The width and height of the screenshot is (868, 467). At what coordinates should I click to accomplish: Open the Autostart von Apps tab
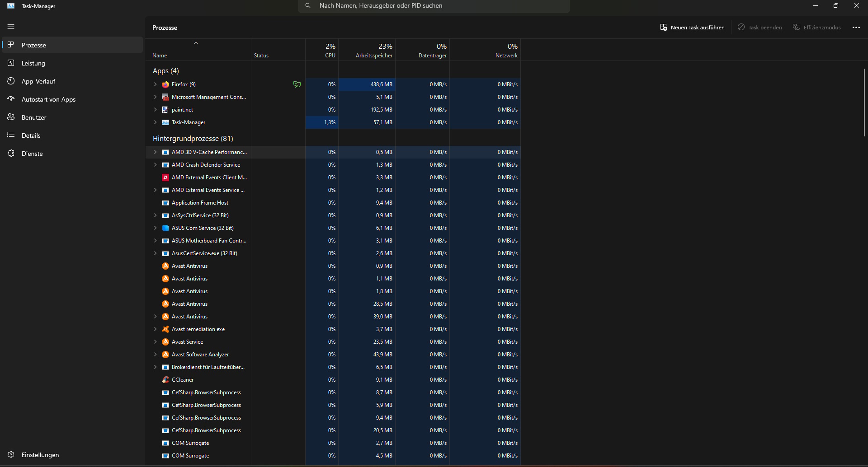[72, 99]
